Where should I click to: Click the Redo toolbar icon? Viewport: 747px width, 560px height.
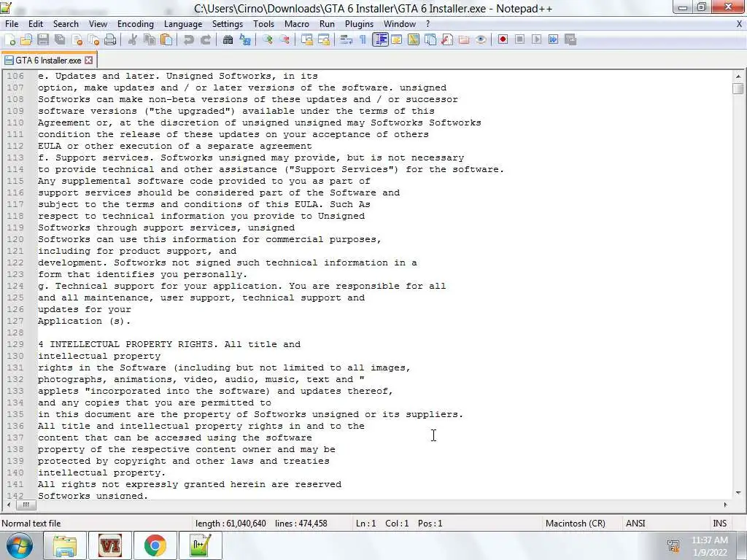point(205,40)
